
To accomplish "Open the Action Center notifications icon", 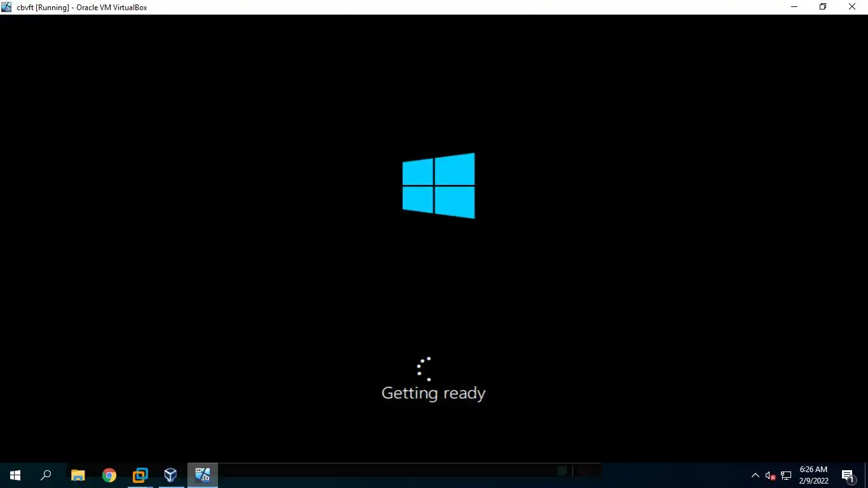I will (848, 475).
